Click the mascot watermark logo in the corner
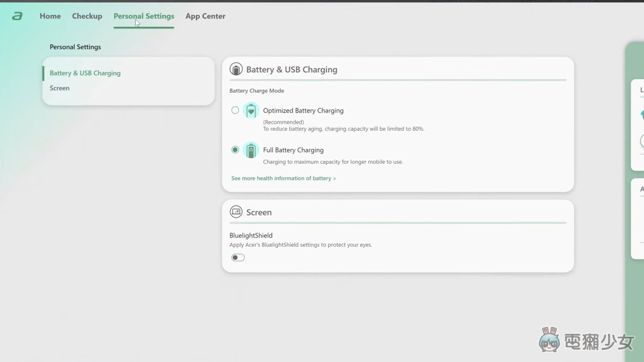The image size is (644, 362). (x=549, y=341)
